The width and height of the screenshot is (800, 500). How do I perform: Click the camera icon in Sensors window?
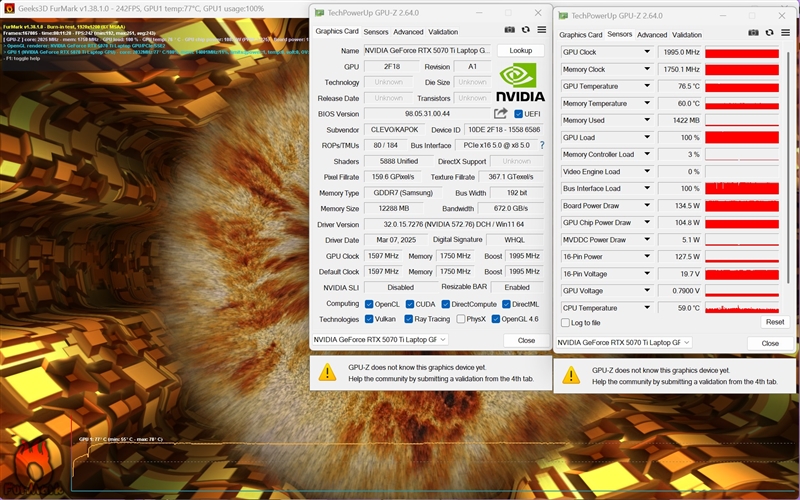753,33
